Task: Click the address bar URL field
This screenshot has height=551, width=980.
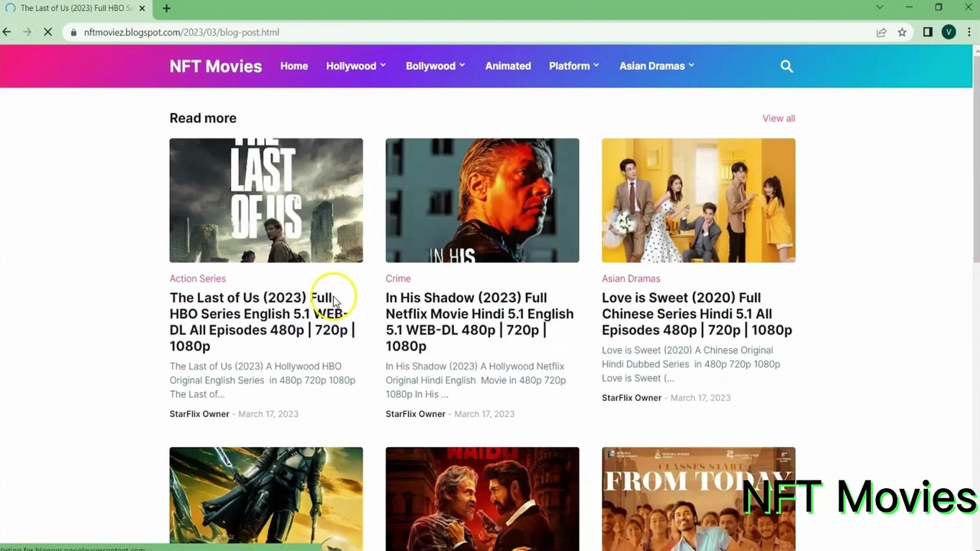Action: point(467,32)
